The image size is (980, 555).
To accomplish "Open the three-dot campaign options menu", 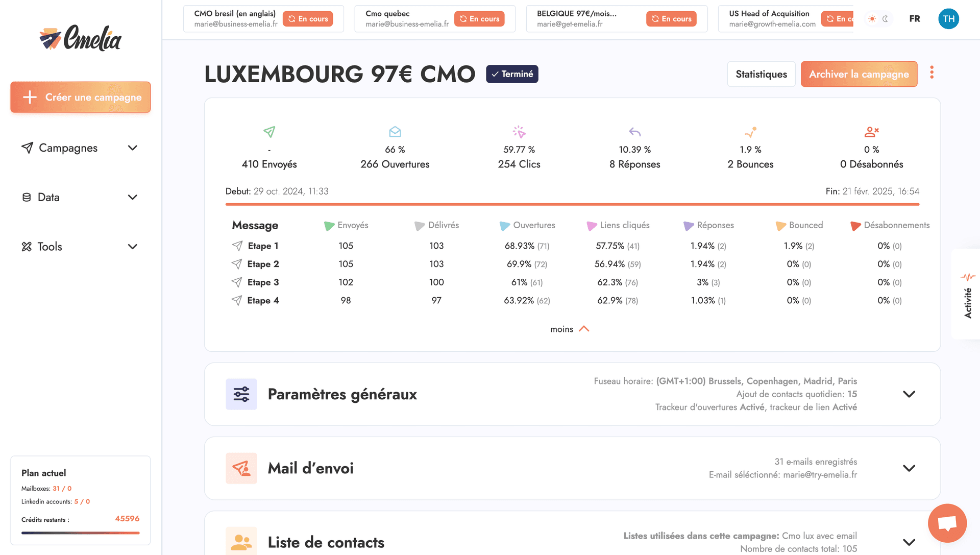I will tap(932, 73).
